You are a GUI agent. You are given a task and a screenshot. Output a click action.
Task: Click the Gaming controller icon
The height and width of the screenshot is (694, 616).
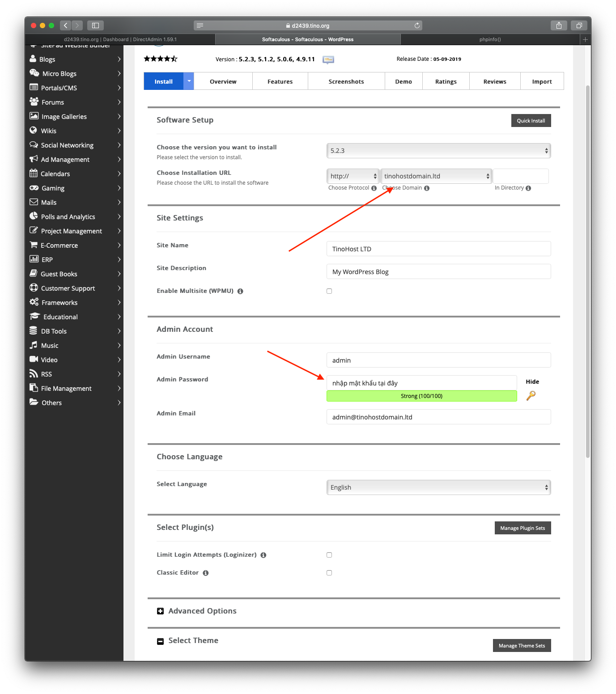click(x=34, y=188)
